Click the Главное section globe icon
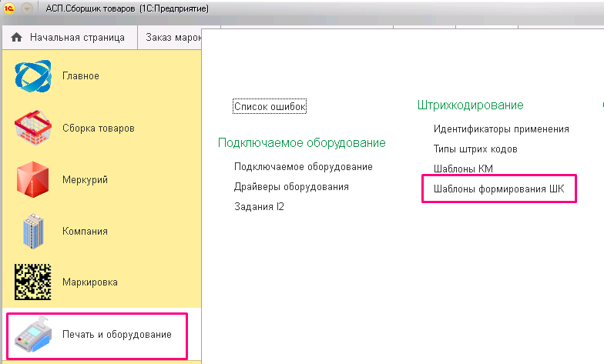 click(32, 75)
